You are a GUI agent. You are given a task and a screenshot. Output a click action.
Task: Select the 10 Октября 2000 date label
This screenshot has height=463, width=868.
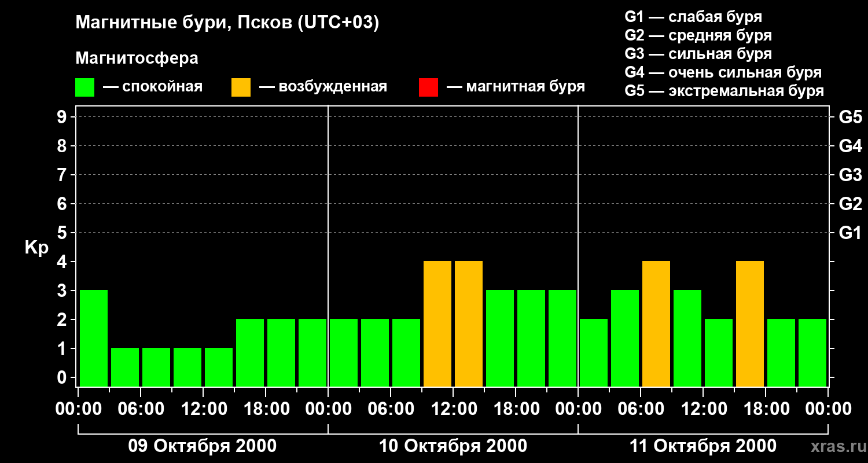coord(453,446)
